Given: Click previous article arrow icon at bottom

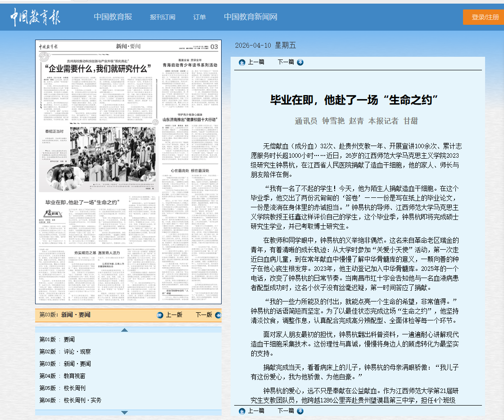Looking at the screenshot, I should [242, 411].
